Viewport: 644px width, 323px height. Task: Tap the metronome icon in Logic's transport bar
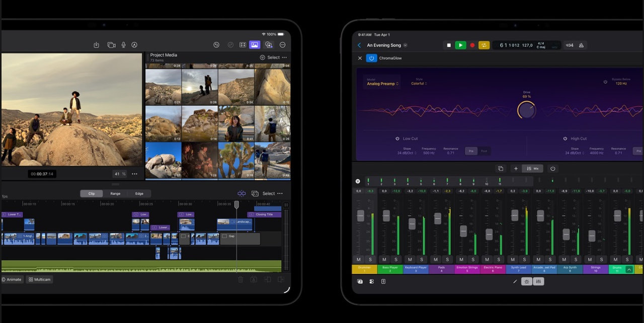point(581,45)
